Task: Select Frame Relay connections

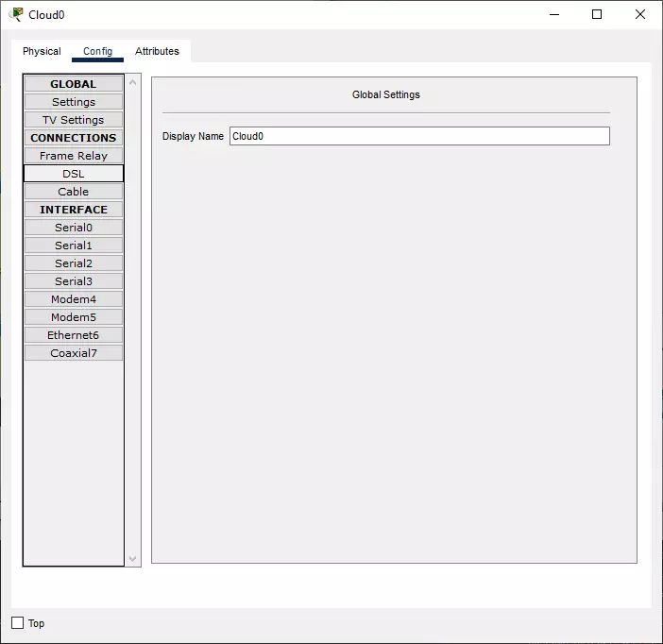Action: point(74,156)
